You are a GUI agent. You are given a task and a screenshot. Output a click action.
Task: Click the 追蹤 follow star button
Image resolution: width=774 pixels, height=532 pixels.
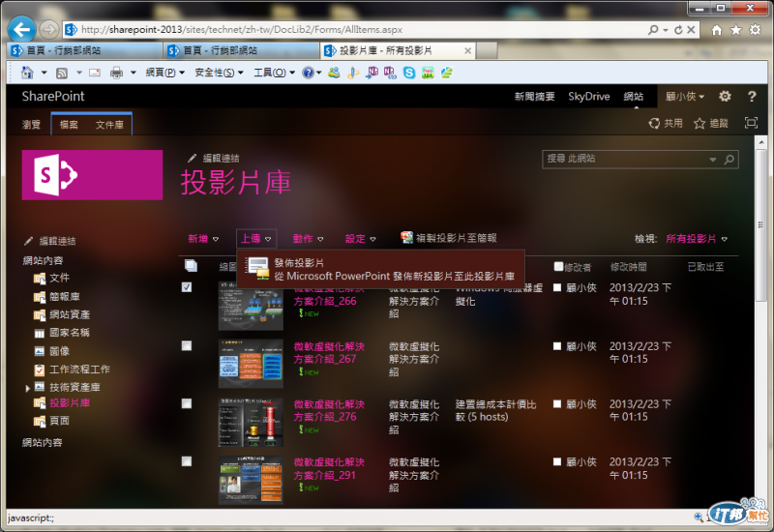click(x=711, y=123)
